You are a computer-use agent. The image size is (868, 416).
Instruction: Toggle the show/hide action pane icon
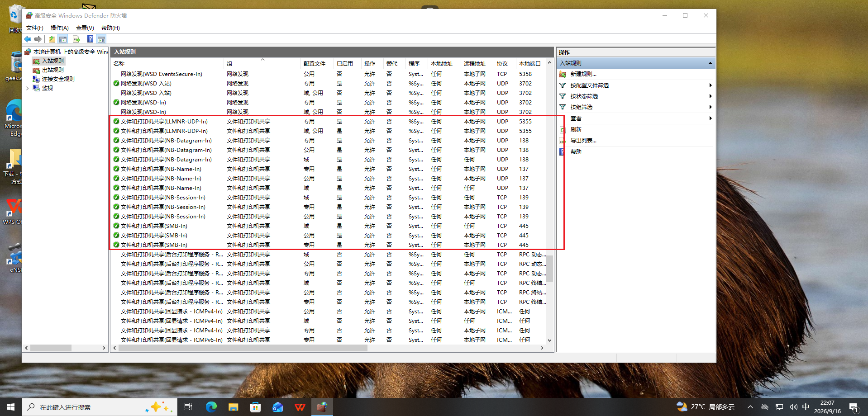101,39
